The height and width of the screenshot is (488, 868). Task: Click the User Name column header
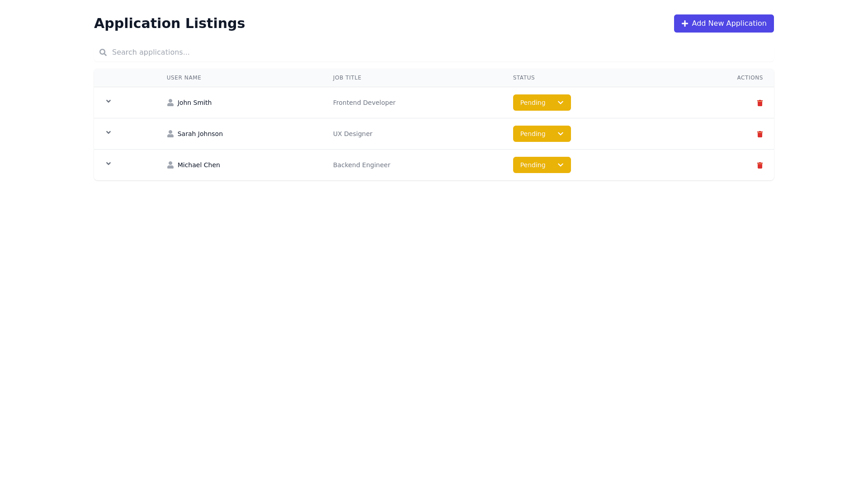(184, 78)
